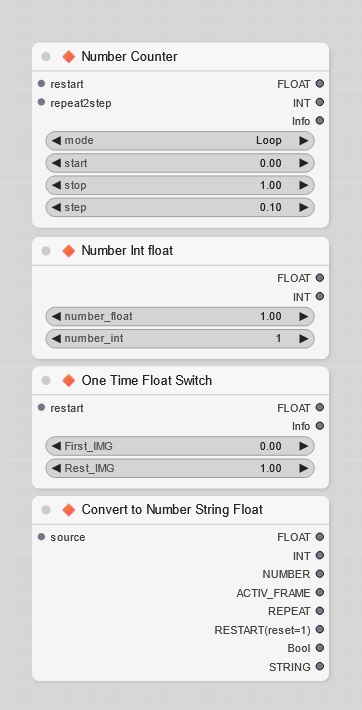Image resolution: width=362 pixels, height=710 pixels.
Task: Click the ACTIV_FRAME output socket
Action: [x=320, y=592]
